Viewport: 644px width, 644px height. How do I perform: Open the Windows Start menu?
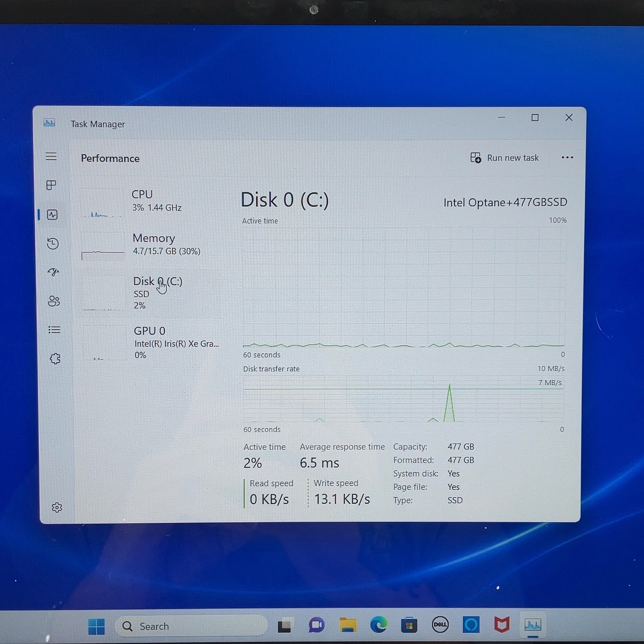point(96,626)
